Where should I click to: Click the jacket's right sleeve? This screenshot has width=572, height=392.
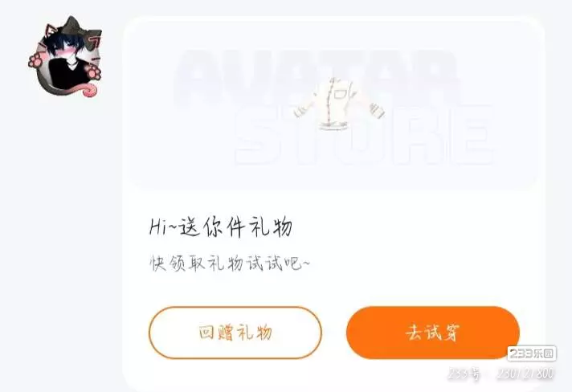pyautogui.click(x=374, y=106)
